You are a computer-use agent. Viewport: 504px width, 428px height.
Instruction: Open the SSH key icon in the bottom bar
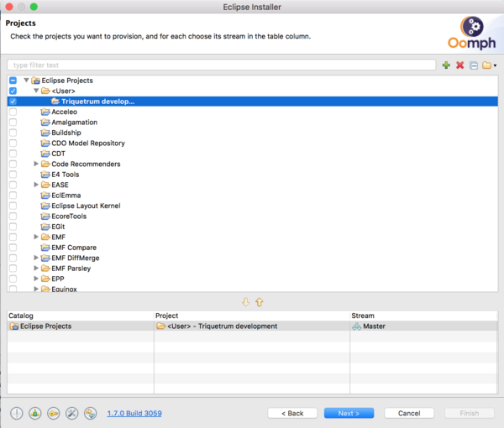click(54, 413)
